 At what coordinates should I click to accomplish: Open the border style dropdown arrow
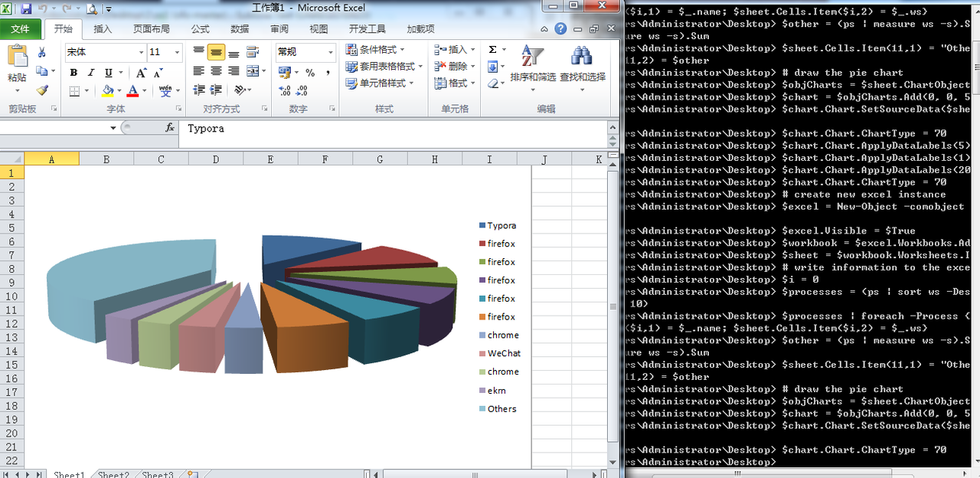coord(85,90)
